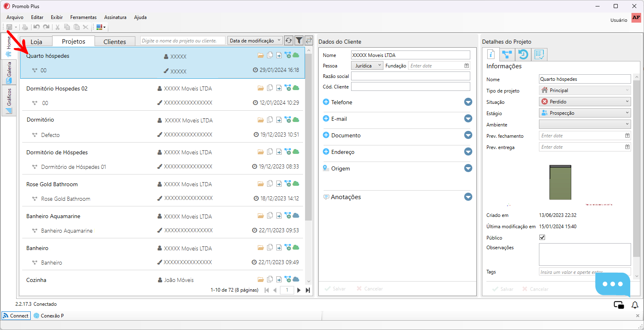Open Prev. fechamento calendar picker icon
Screen dimensions: 644x330
[x=627, y=135]
